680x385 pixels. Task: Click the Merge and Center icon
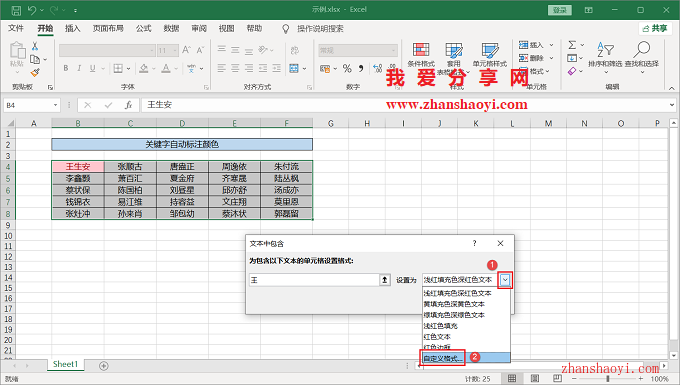point(294,68)
